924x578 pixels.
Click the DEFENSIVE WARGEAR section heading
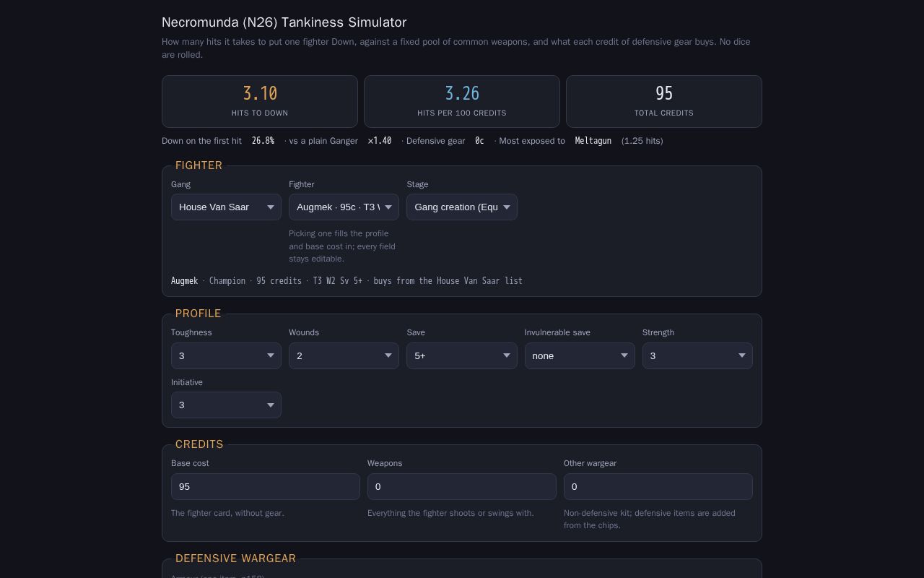point(235,558)
